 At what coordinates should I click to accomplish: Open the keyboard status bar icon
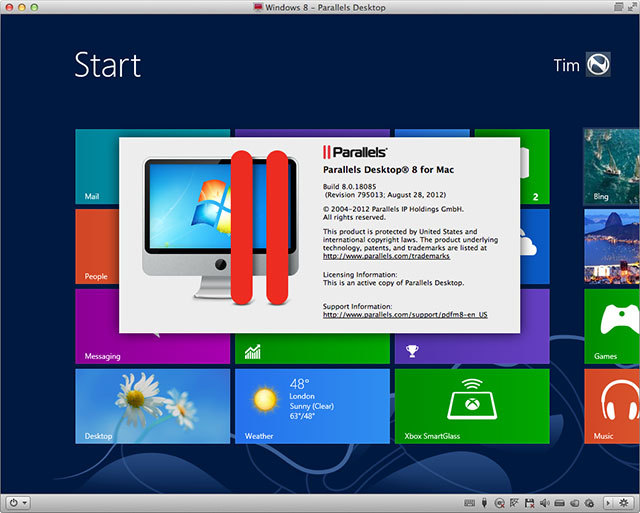[x=469, y=503]
